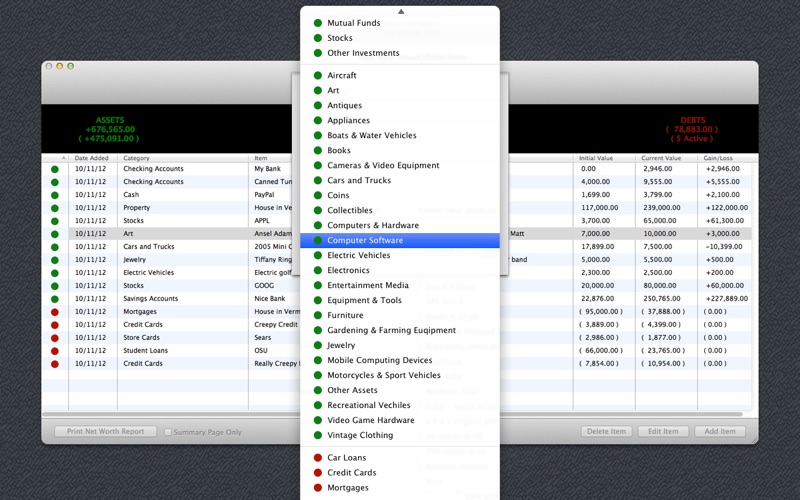The width and height of the screenshot is (800, 500).
Task: Select Computer Software category
Action: pos(365,240)
